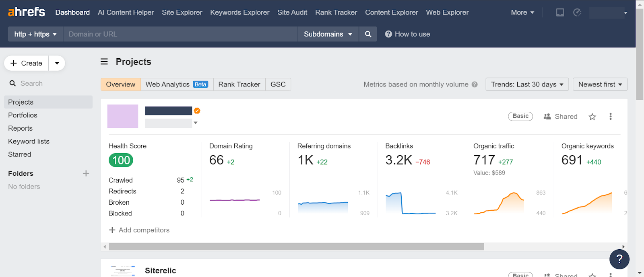This screenshot has width=644, height=277.
Task: Open the Siterelic project title
Action: (x=160, y=271)
